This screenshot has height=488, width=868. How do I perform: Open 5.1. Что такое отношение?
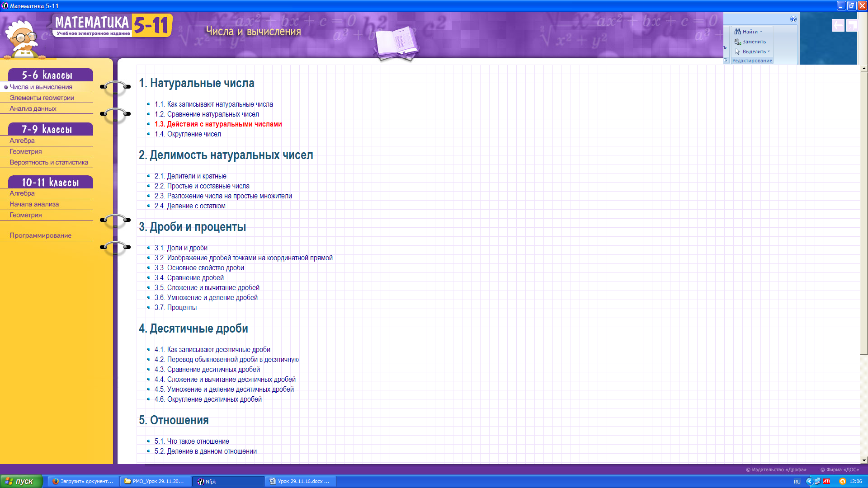[192, 441]
